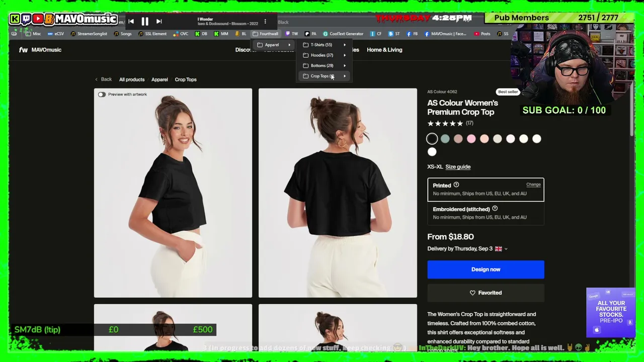Open the Crop Tops breadcrumb link

(186, 79)
